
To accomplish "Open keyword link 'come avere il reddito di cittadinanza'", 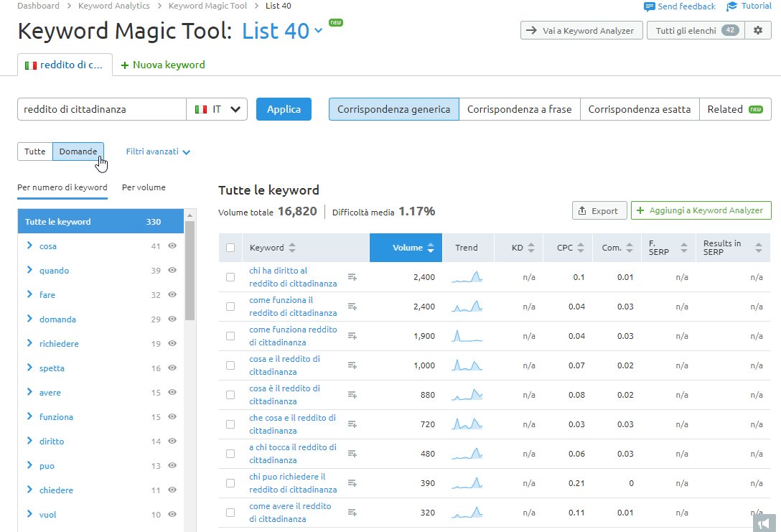I will [x=291, y=512].
